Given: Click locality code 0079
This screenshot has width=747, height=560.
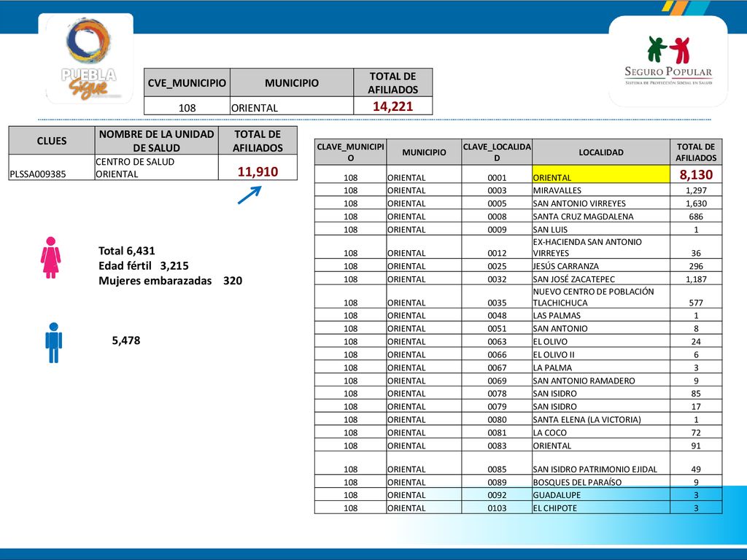Looking at the screenshot, I should point(497,407).
